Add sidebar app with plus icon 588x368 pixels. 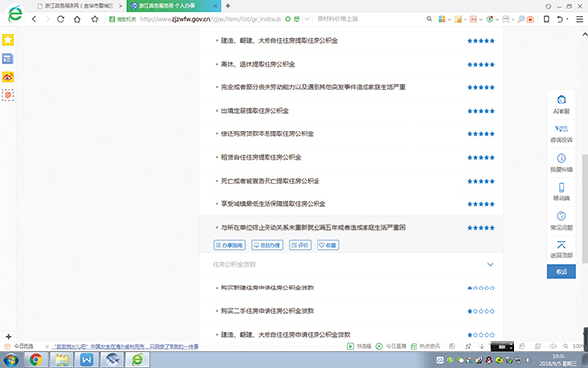pos(8,336)
